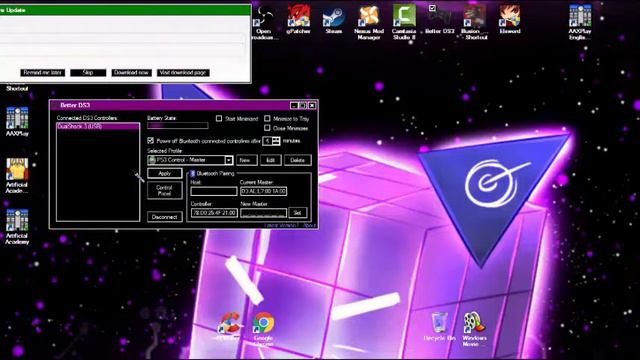Toggle the Close Minimizes checkbox
The image size is (640, 360).
pyautogui.click(x=267, y=128)
